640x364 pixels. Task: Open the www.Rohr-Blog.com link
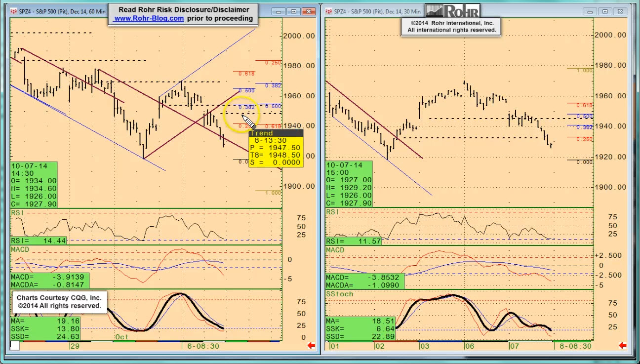tap(148, 18)
